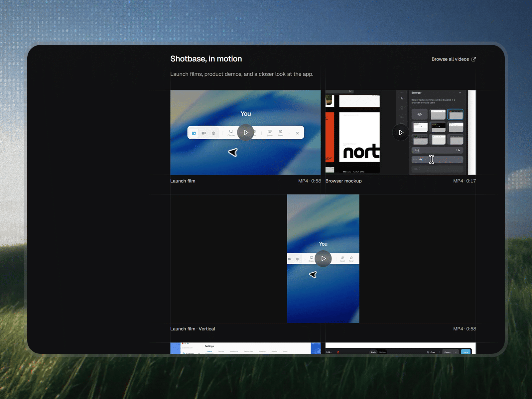Open the Browse all videos link

[454, 59]
